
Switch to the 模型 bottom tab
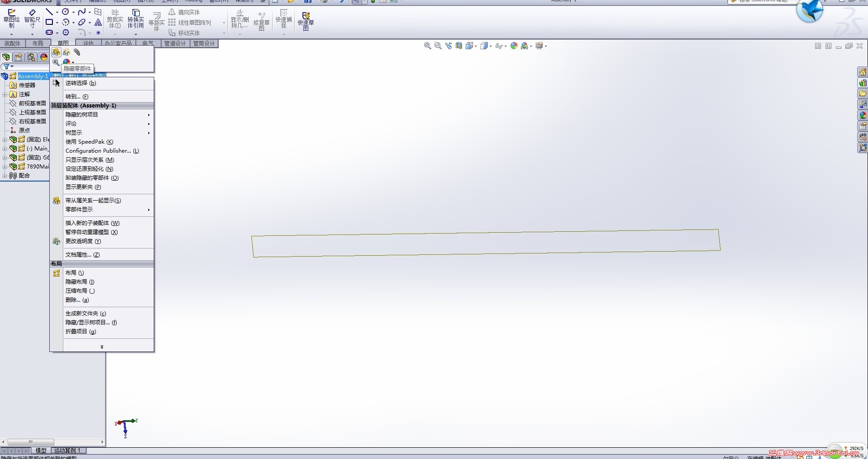pyautogui.click(x=41, y=450)
